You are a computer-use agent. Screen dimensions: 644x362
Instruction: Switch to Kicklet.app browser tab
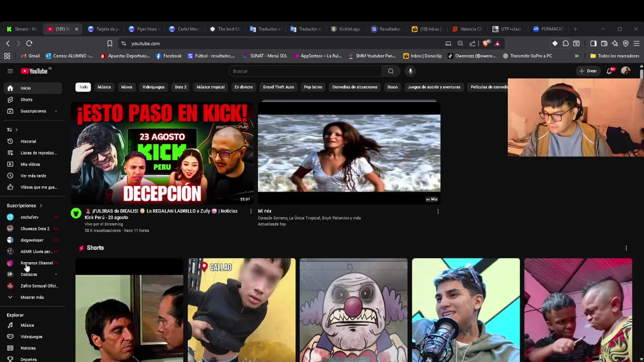(346, 29)
